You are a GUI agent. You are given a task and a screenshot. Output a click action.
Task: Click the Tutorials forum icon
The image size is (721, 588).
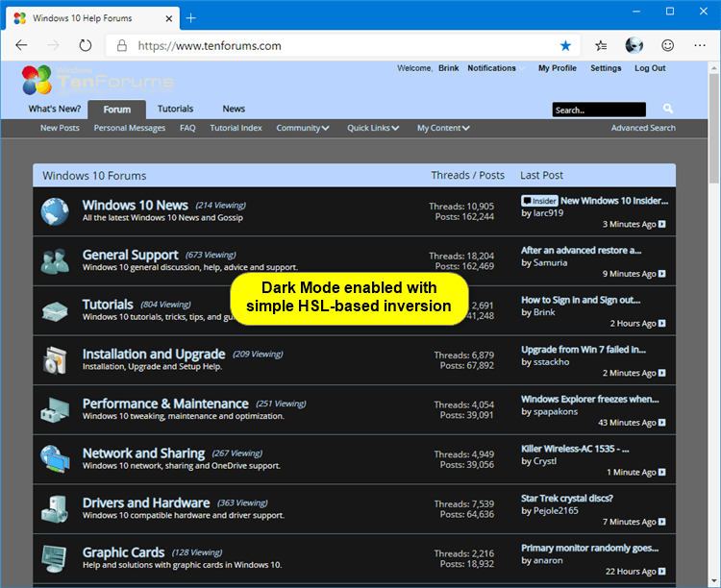click(x=55, y=311)
